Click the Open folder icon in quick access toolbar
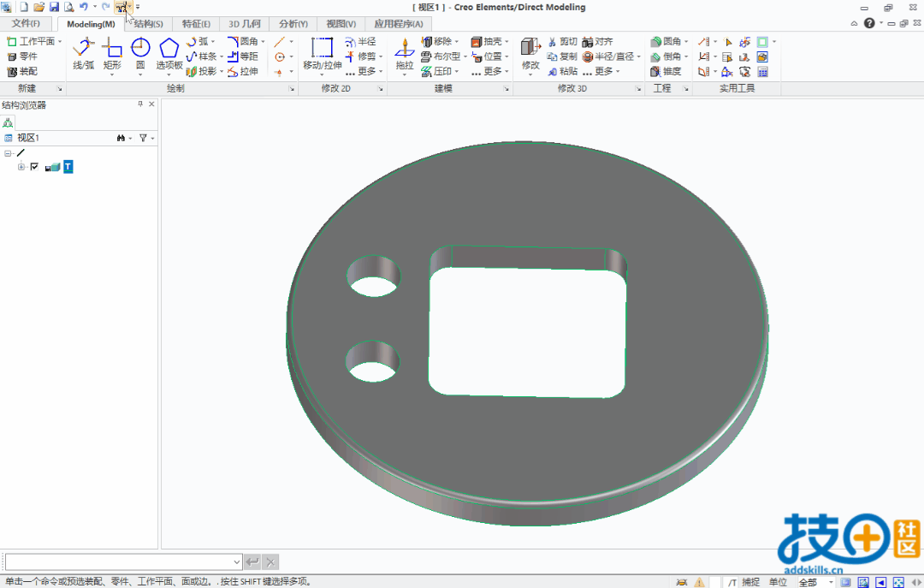This screenshot has width=924, height=588. [38, 7]
